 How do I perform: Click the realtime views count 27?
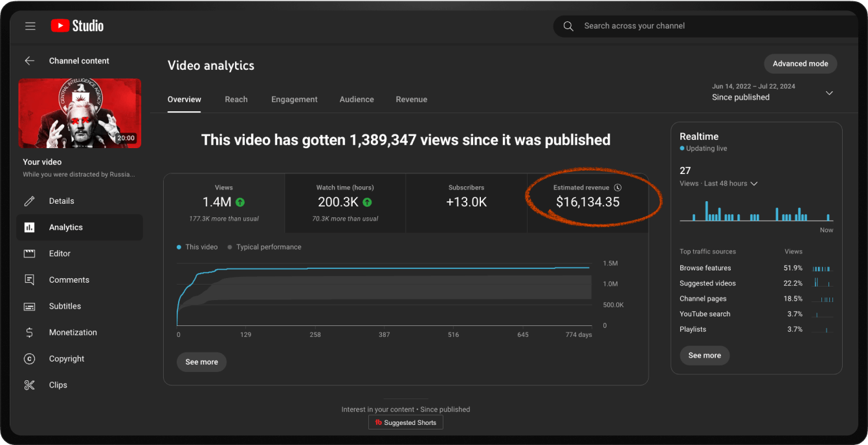tap(685, 171)
